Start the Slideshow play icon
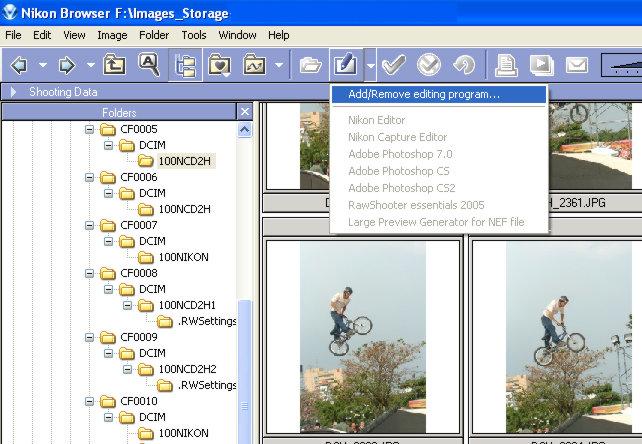The height and width of the screenshot is (444, 642). (541, 65)
